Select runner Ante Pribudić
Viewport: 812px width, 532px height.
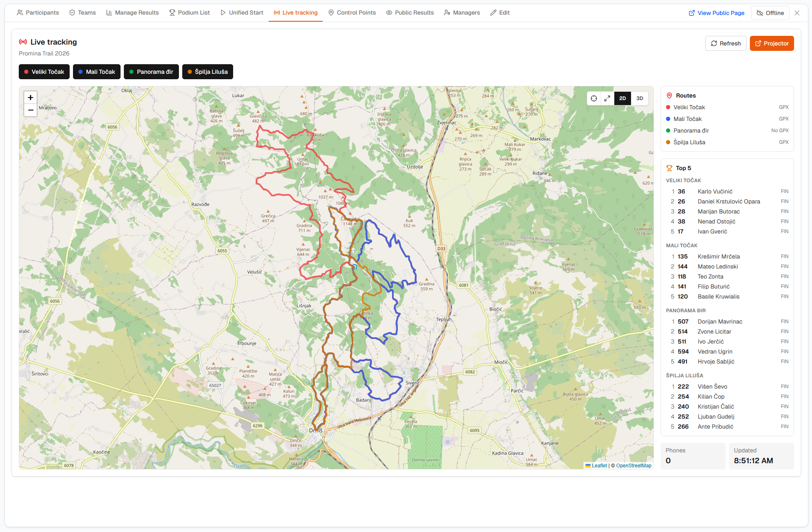[727, 427]
